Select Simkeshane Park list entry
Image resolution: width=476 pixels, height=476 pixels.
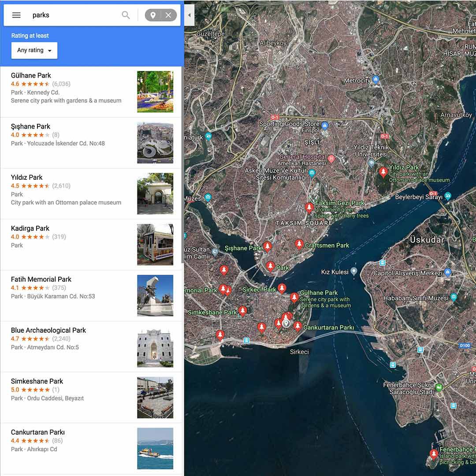click(91, 398)
